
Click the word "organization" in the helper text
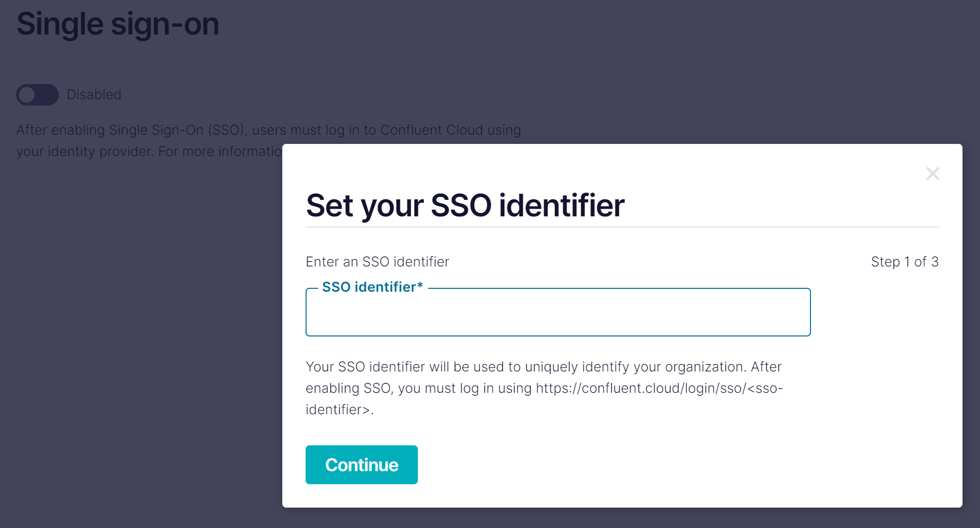705,367
